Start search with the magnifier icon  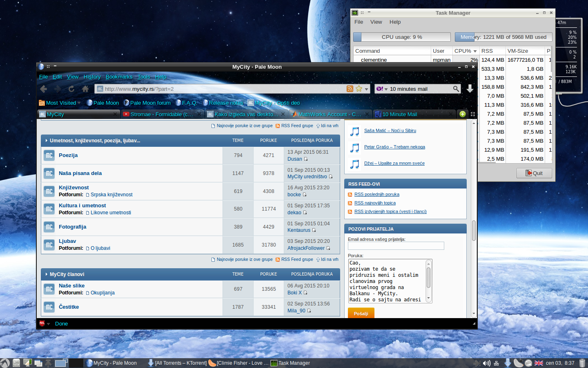(x=456, y=89)
